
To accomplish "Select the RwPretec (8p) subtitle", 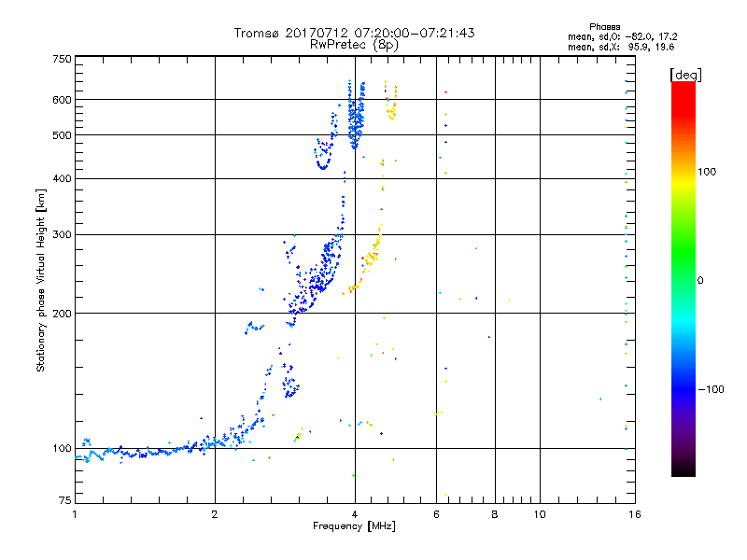I will (354, 44).
